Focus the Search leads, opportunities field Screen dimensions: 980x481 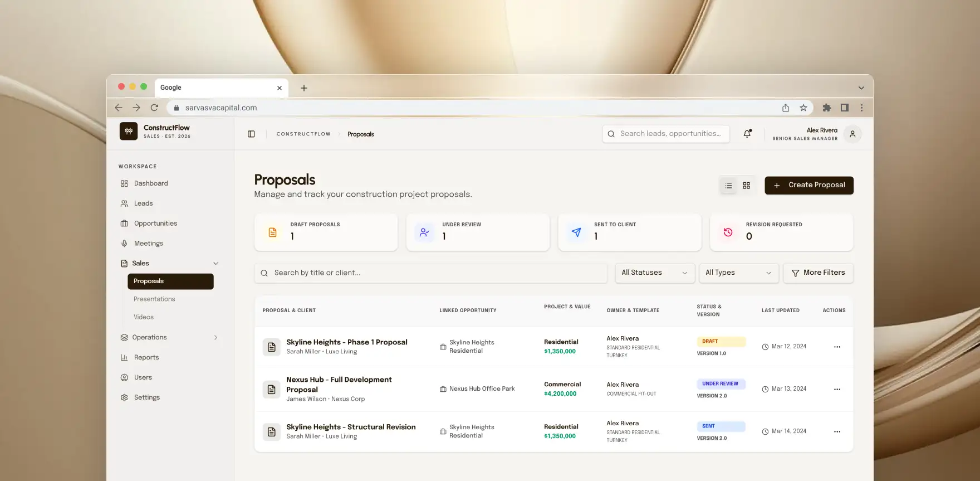[x=666, y=134]
